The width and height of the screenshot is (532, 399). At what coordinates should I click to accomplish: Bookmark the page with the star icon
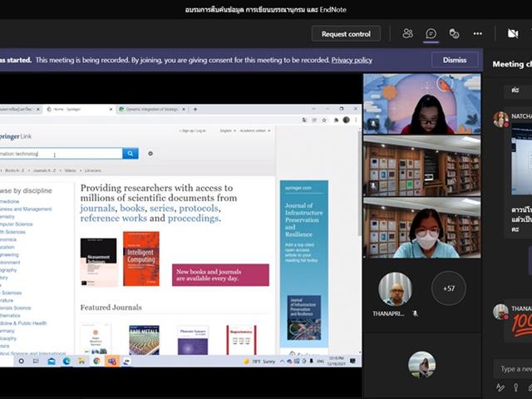click(324, 120)
